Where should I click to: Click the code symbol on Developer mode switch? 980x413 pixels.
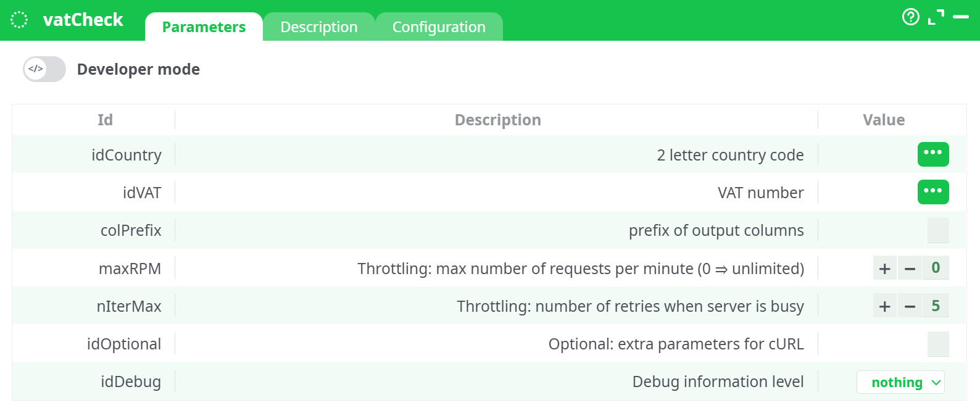point(35,69)
